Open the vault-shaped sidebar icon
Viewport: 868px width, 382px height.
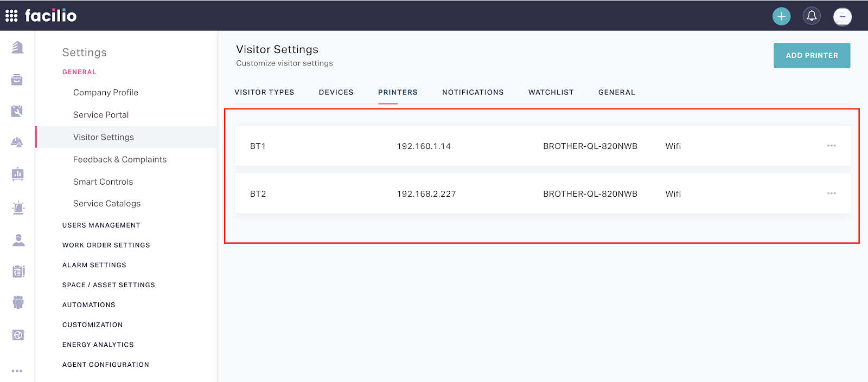18,335
